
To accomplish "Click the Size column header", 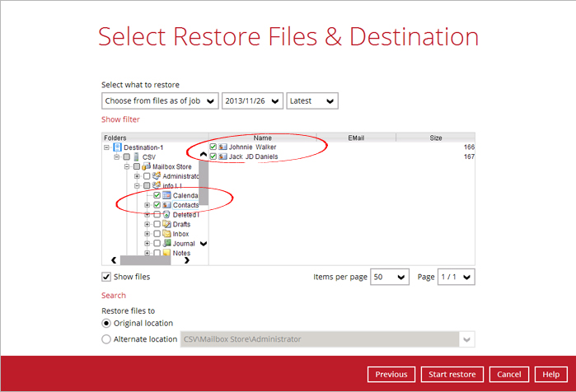I will pos(436,138).
